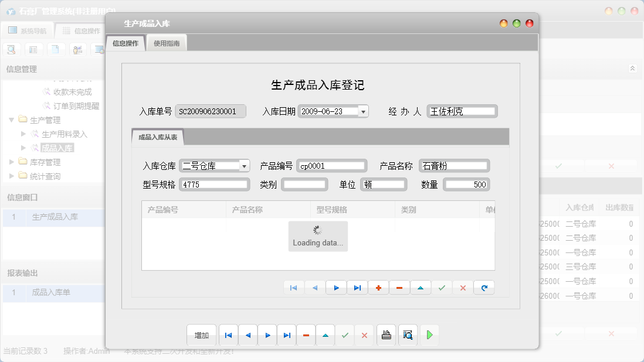The image size is (644, 362).
Task: Click the remove (-) record icon in the detail grid
Action: pos(399,288)
